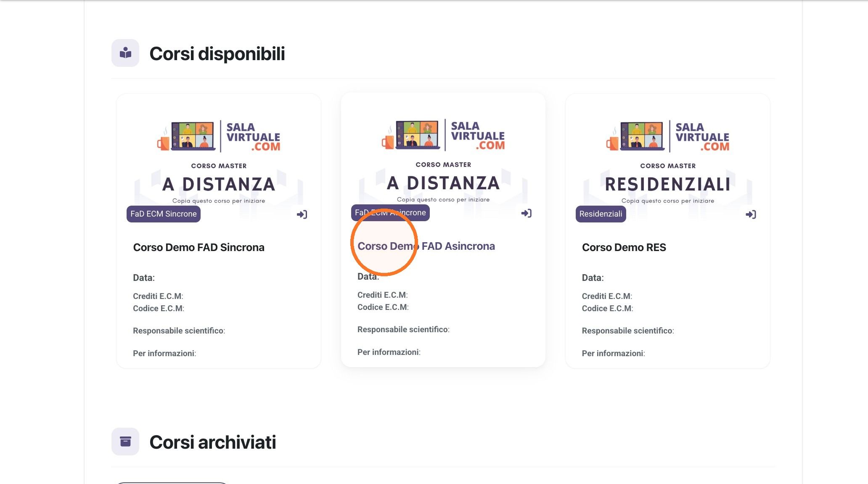
Task: Click the Corsi archiviati heading
Action: click(213, 442)
